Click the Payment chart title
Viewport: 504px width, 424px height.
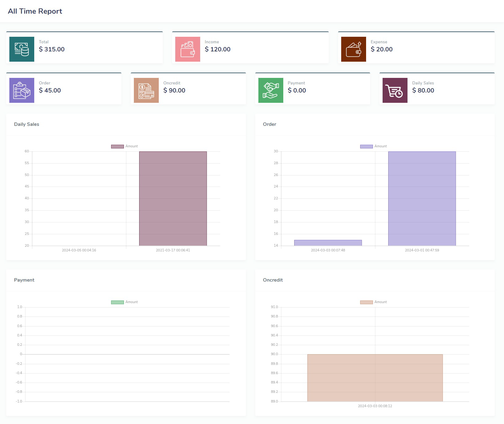(x=24, y=280)
